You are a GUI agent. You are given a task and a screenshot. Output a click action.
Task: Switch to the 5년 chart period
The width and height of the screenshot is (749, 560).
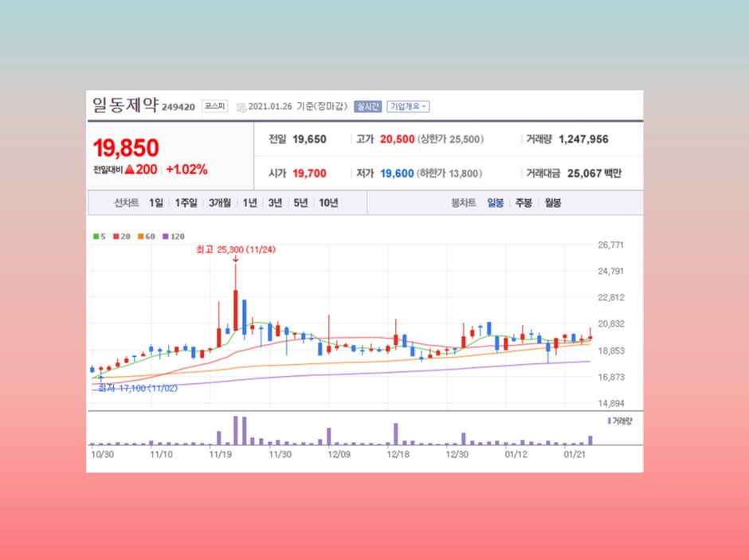tap(300, 203)
